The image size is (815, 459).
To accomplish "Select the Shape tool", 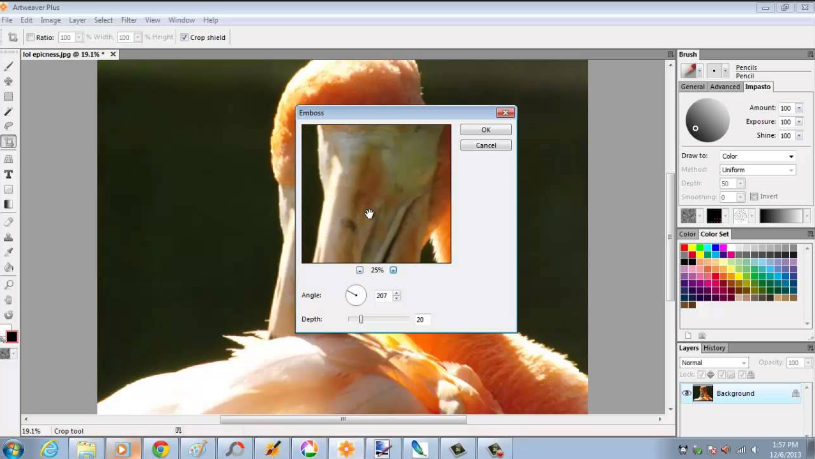I will pyautogui.click(x=9, y=189).
